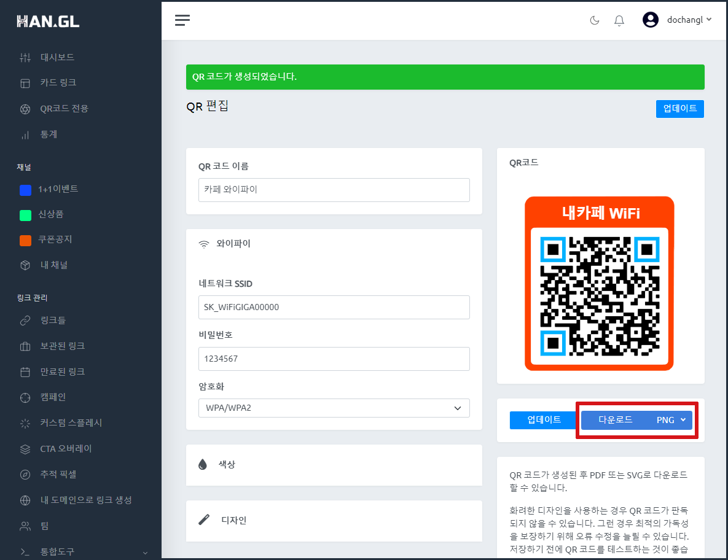
Task: Edit the 네트워크 SSID field
Action: [x=334, y=307]
